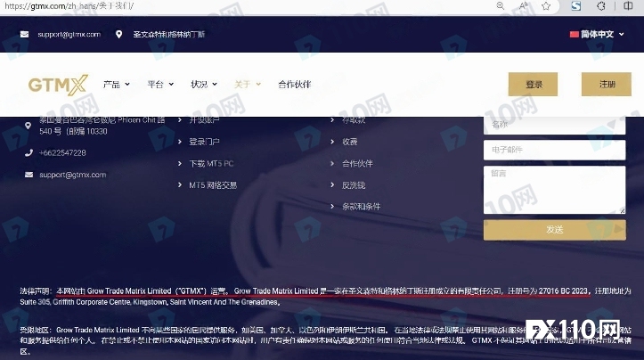Open the 反洗钱 footer link
644x360 pixels.
[354, 185]
